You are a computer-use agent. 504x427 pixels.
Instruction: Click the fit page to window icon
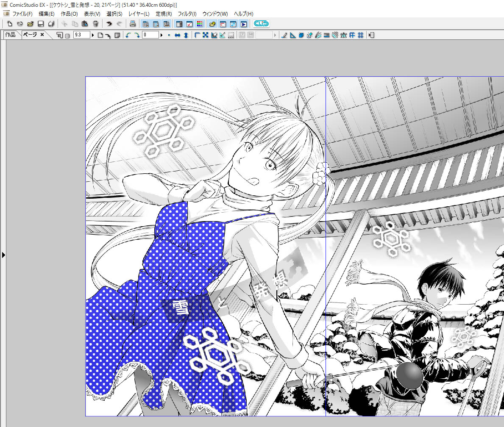click(100, 35)
